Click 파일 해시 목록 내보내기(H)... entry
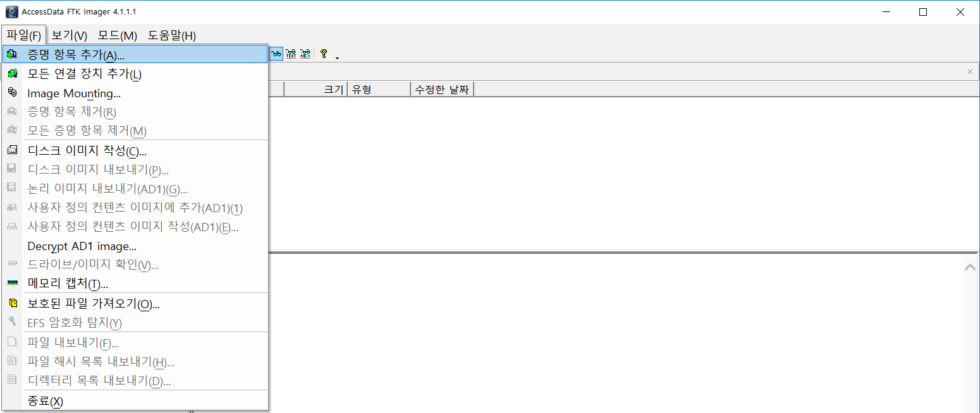The width and height of the screenshot is (980, 413). tap(135, 362)
